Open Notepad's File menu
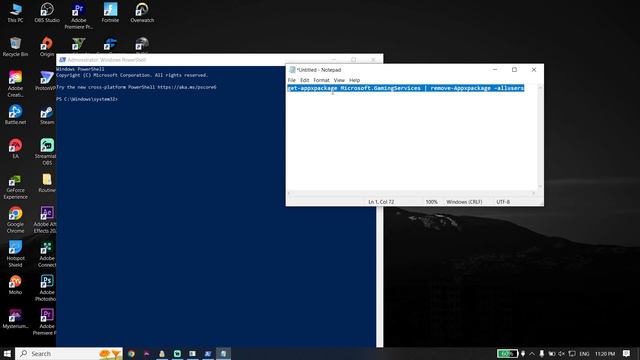Image resolution: width=640 pixels, height=360 pixels. (x=291, y=80)
